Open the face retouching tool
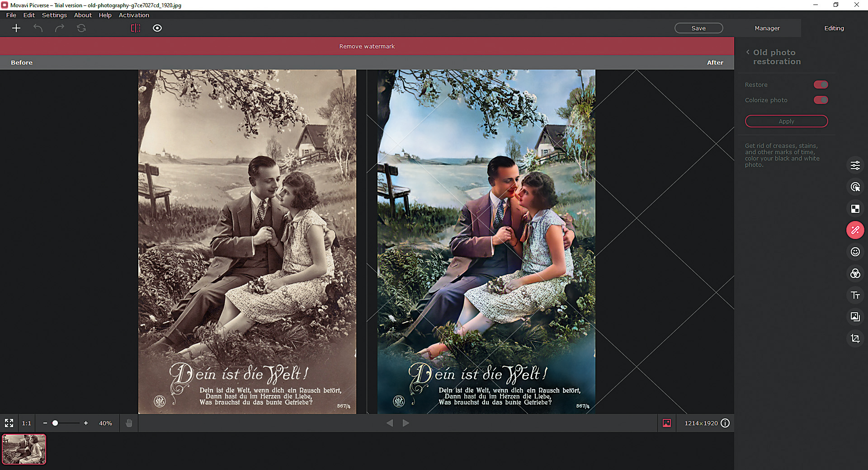The image size is (868, 470). pyautogui.click(x=855, y=252)
